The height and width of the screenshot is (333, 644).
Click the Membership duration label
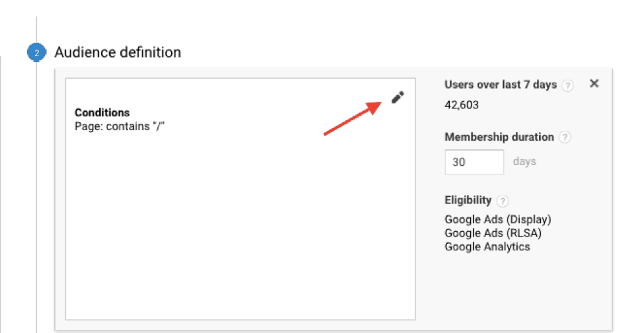(499, 137)
